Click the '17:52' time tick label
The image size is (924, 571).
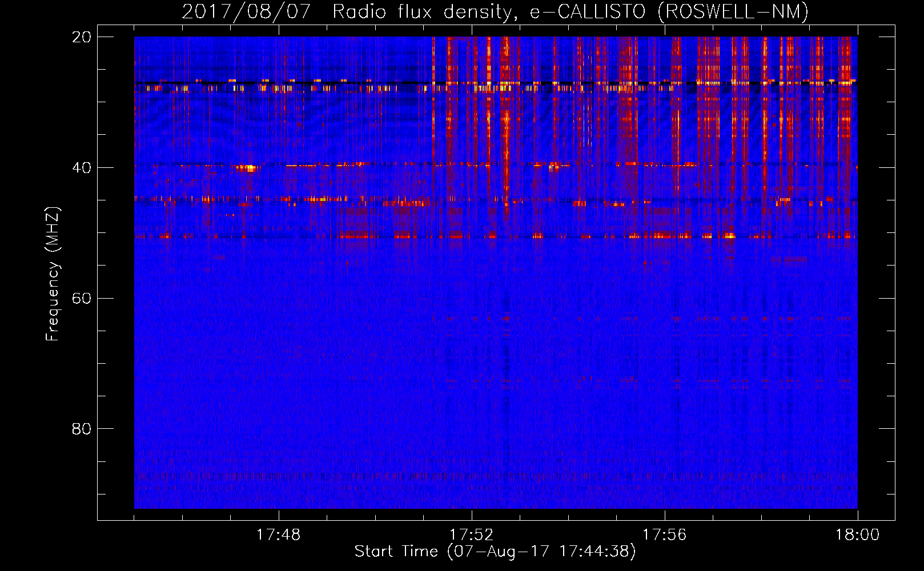pos(471,535)
